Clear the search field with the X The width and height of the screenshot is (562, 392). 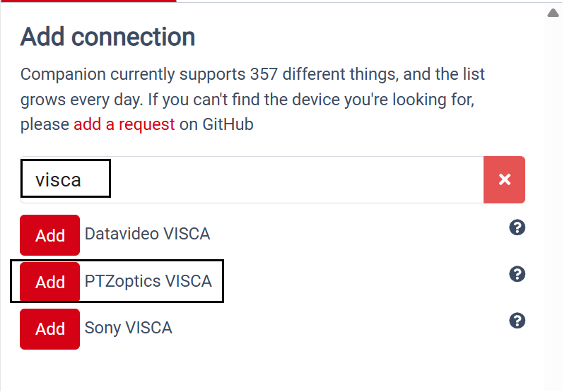coord(504,179)
